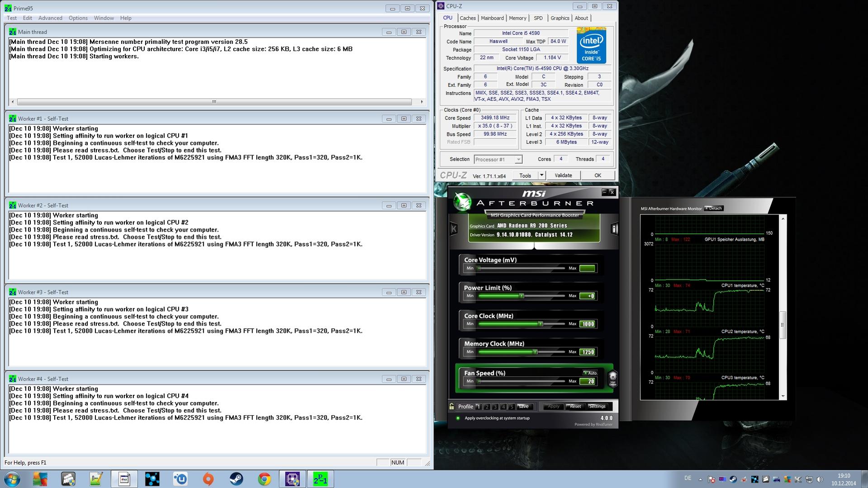Open CPU-Z Processor selection dropdown
This screenshot has height=488, width=868.
coord(498,159)
